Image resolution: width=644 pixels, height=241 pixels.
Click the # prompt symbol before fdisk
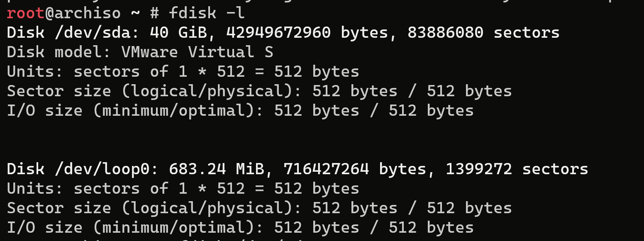[154, 13]
